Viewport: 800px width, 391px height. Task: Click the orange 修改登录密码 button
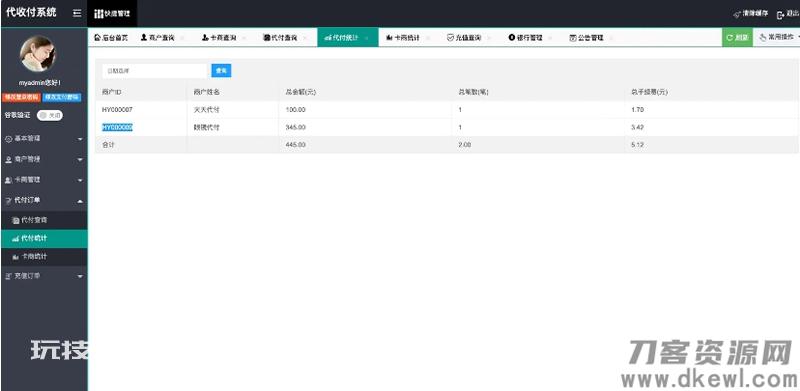tap(21, 97)
